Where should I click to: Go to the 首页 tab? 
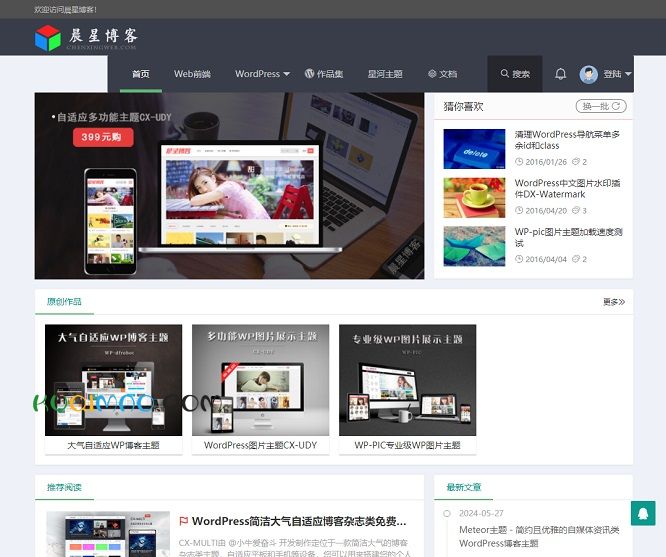point(141,74)
